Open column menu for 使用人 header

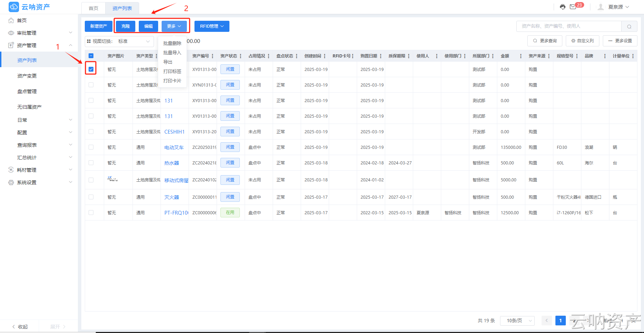pyautogui.click(x=437, y=56)
